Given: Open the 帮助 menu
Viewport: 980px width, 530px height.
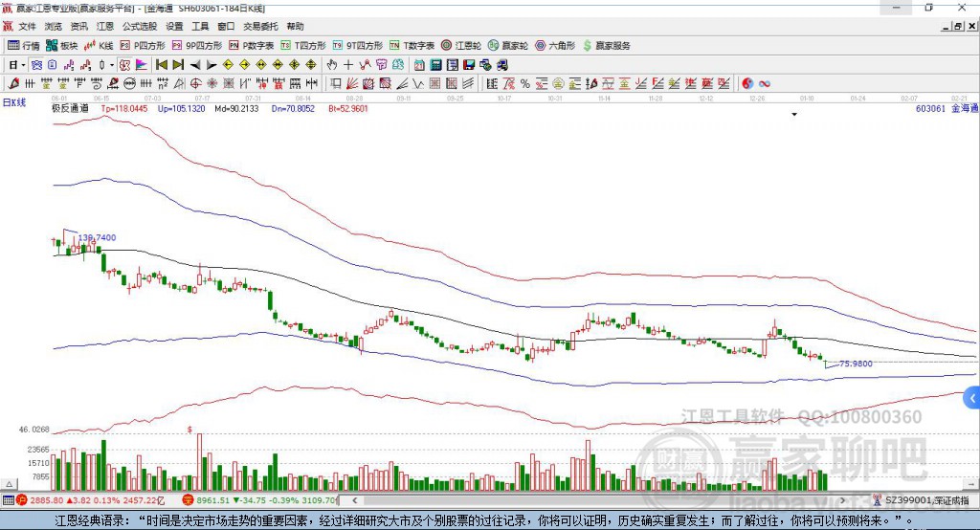Looking at the screenshot, I should pos(295,26).
